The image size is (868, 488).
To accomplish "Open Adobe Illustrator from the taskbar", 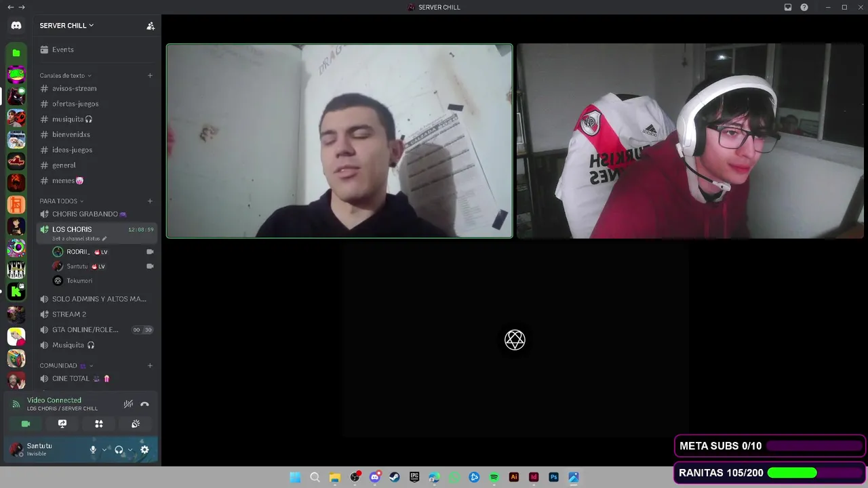I will pos(514,477).
